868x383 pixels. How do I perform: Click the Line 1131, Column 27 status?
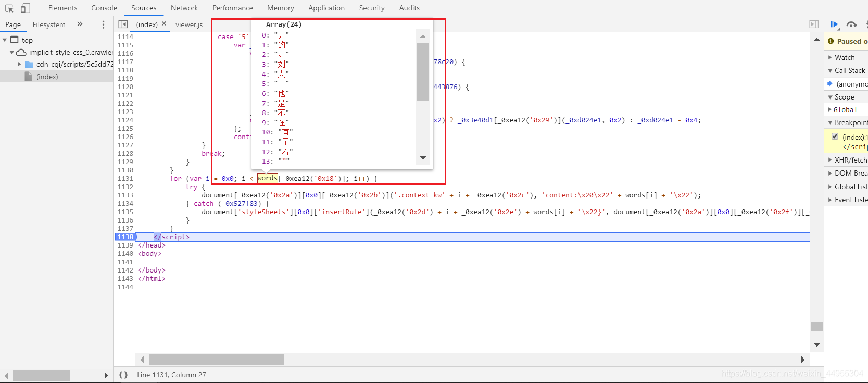(171, 375)
